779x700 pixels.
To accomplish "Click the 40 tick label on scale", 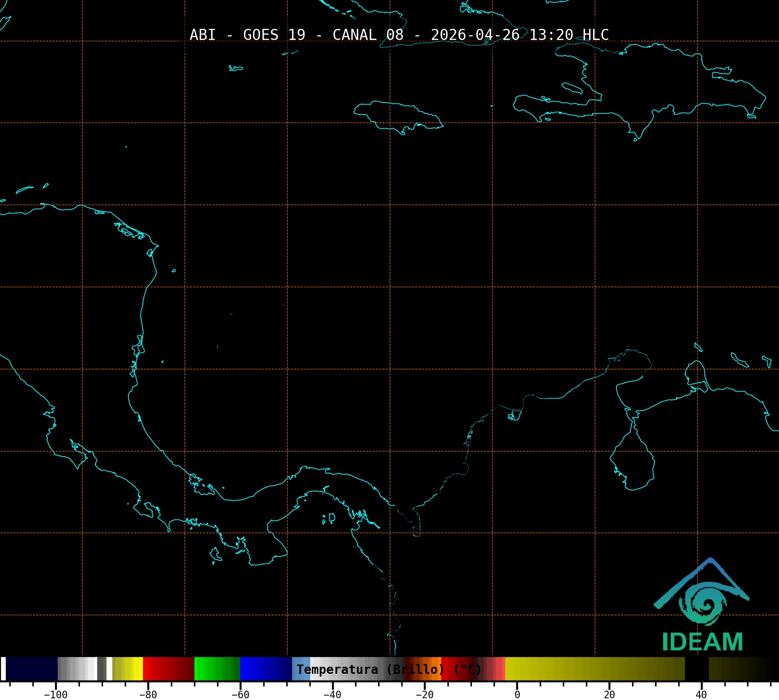I will (x=701, y=694).
